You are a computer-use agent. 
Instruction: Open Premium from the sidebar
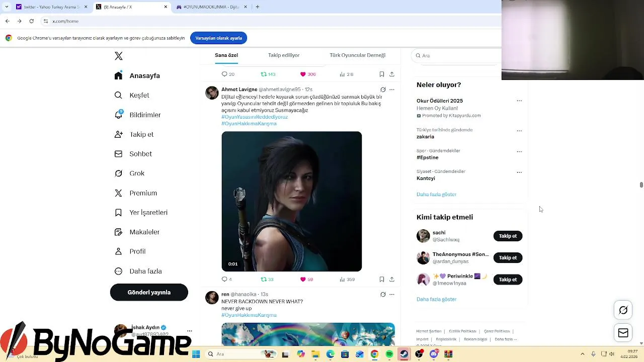point(135,193)
